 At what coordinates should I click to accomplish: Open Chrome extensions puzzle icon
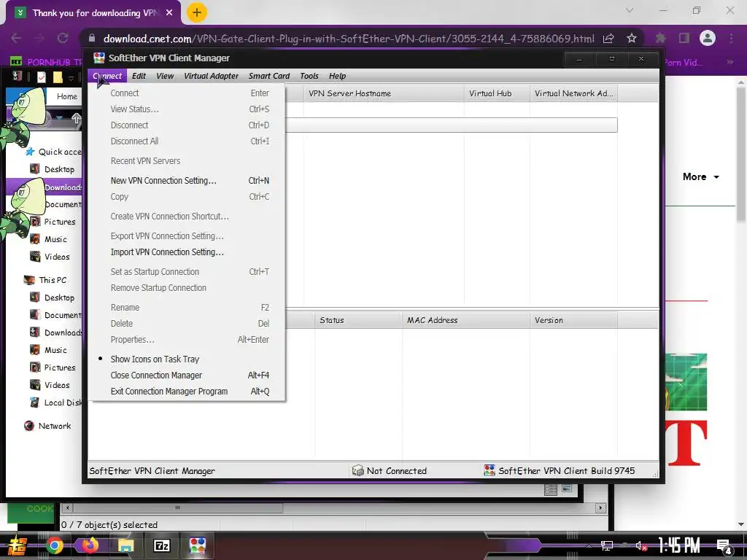pyautogui.click(x=660, y=38)
